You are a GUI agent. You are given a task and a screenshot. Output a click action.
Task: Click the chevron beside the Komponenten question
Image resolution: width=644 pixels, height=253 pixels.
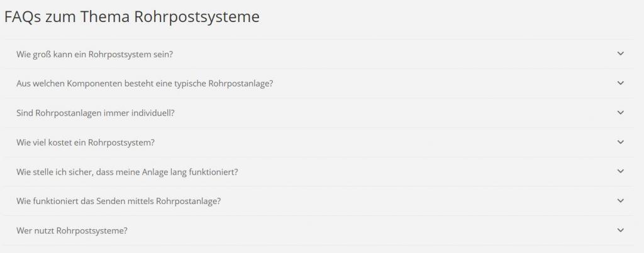coord(620,83)
